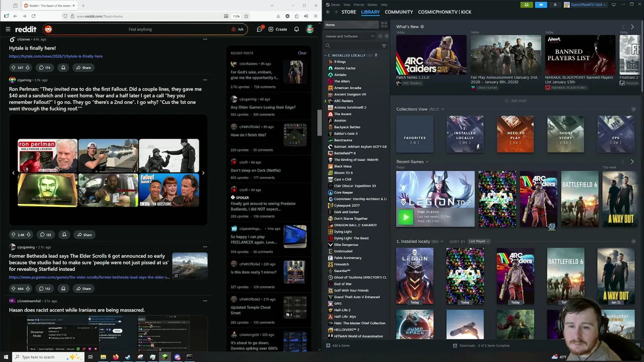Open Firefox application menu
The width and height of the screenshot is (644, 362).
315,16
